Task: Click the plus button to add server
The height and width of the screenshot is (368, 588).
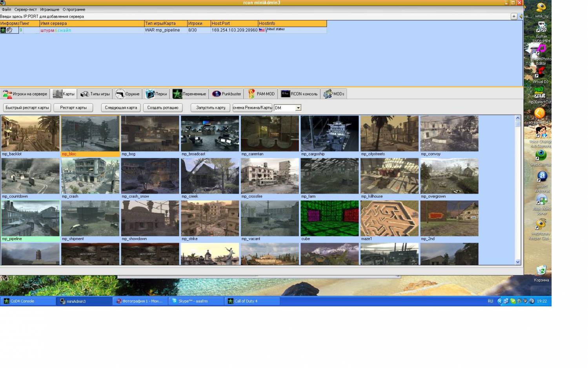Action: coord(514,16)
